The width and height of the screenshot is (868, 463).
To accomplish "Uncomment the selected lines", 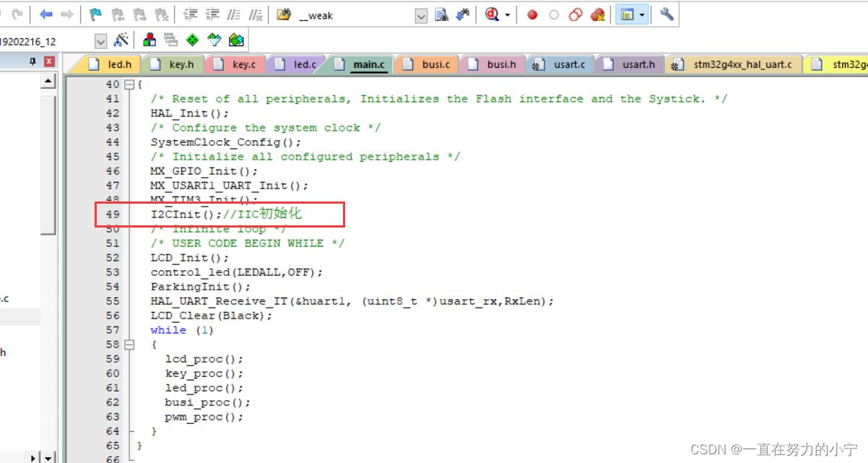I will (256, 14).
